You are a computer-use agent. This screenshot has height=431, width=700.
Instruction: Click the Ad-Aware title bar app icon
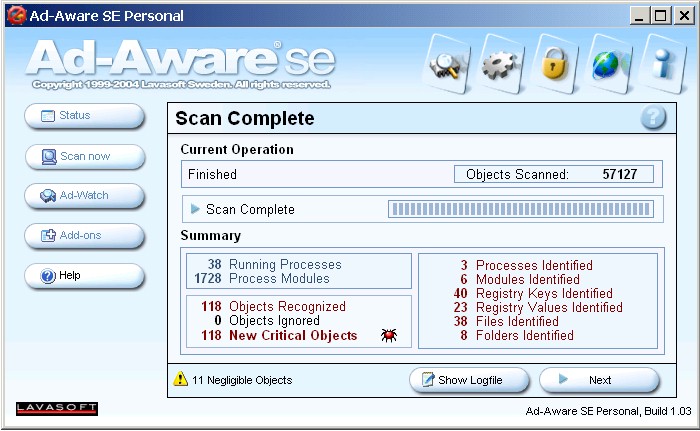(x=16, y=16)
